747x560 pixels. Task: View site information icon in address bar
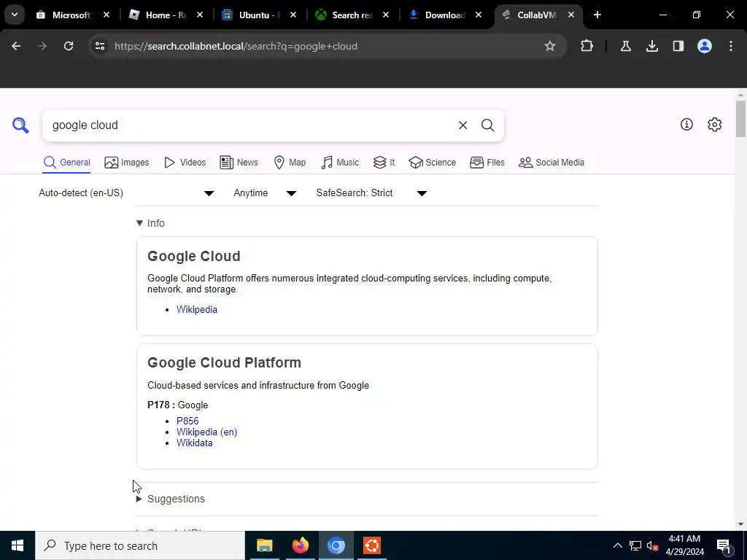pos(99,46)
